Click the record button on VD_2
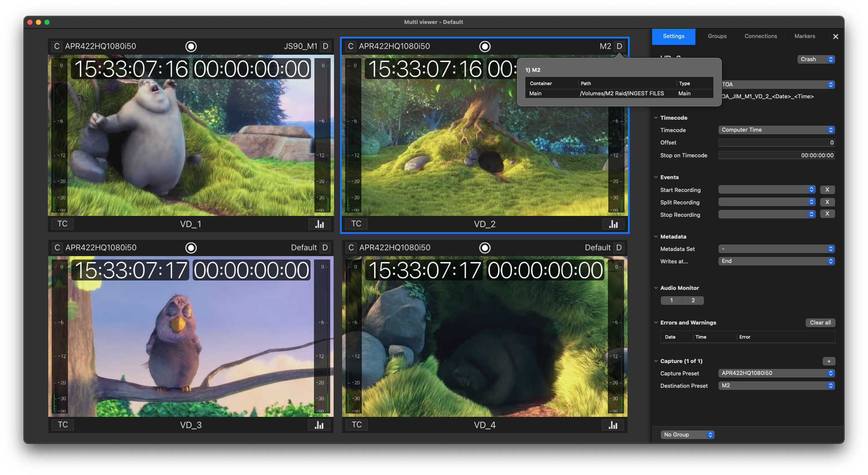868x475 pixels. click(x=485, y=46)
